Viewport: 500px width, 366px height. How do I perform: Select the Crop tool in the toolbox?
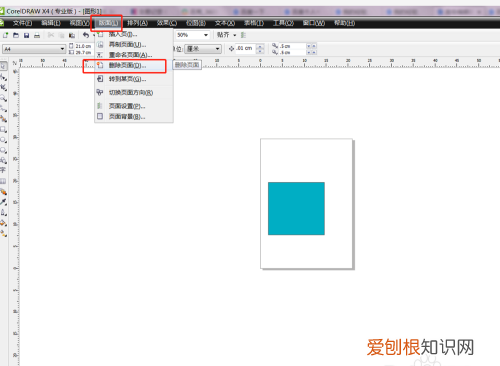coord(3,88)
